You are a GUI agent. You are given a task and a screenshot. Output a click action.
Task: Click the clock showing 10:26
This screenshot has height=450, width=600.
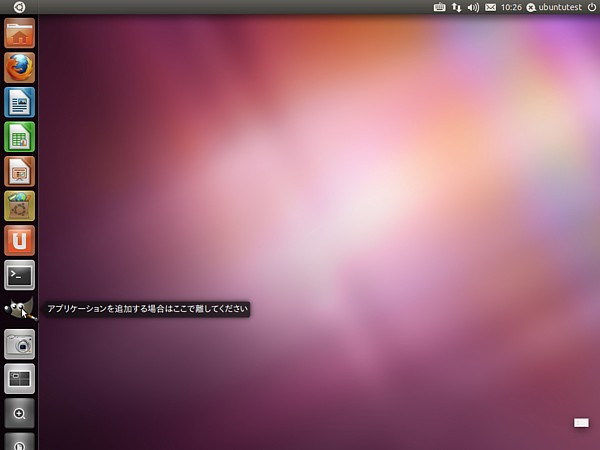coord(511,7)
